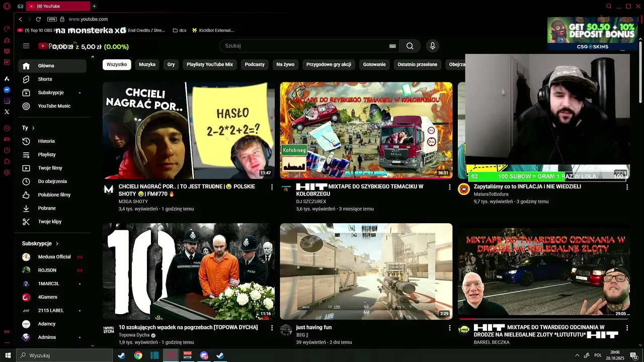Select the Wszystko filter chip
This screenshot has width=644, height=362.
[117, 64]
